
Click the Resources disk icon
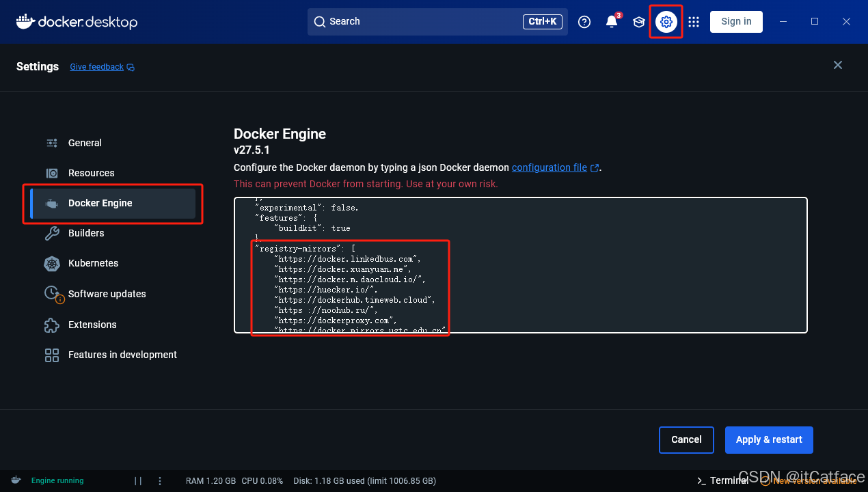[52, 173]
